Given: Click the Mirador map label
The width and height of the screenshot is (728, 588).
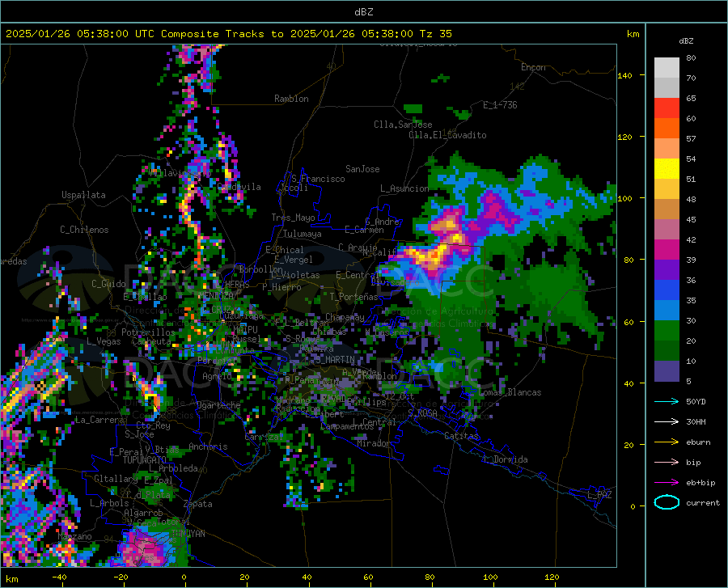Looking at the screenshot, I should (x=374, y=443).
